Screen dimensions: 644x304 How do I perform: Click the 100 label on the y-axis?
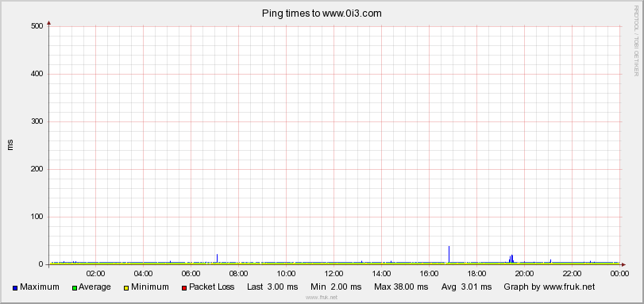tap(37, 217)
